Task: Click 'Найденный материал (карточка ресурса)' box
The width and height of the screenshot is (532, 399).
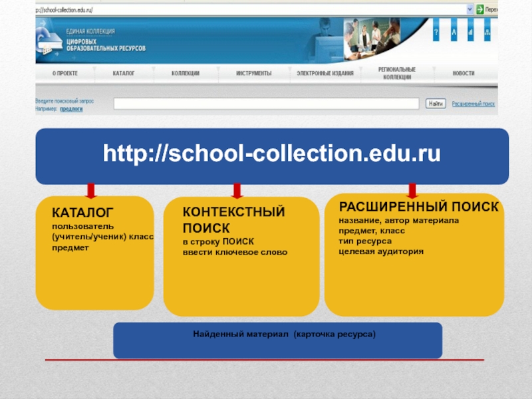Action: pyautogui.click(x=277, y=340)
